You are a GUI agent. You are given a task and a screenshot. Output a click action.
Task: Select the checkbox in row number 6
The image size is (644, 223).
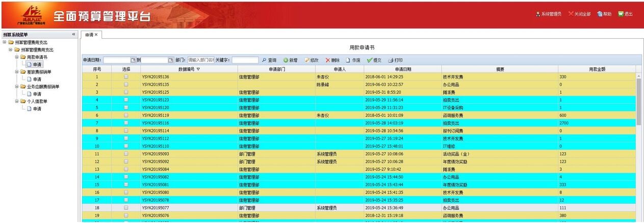click(x=126, y=115)
